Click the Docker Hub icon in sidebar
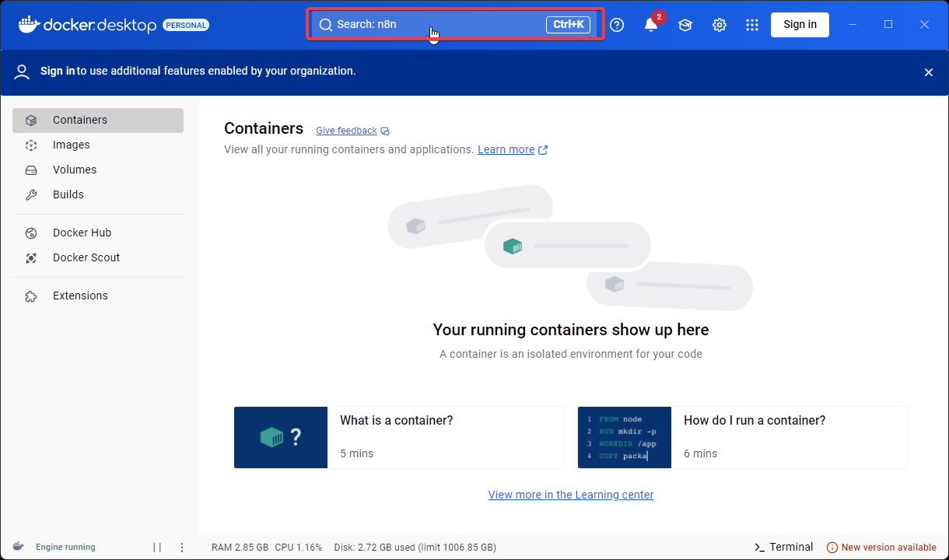 click(31, 233)
